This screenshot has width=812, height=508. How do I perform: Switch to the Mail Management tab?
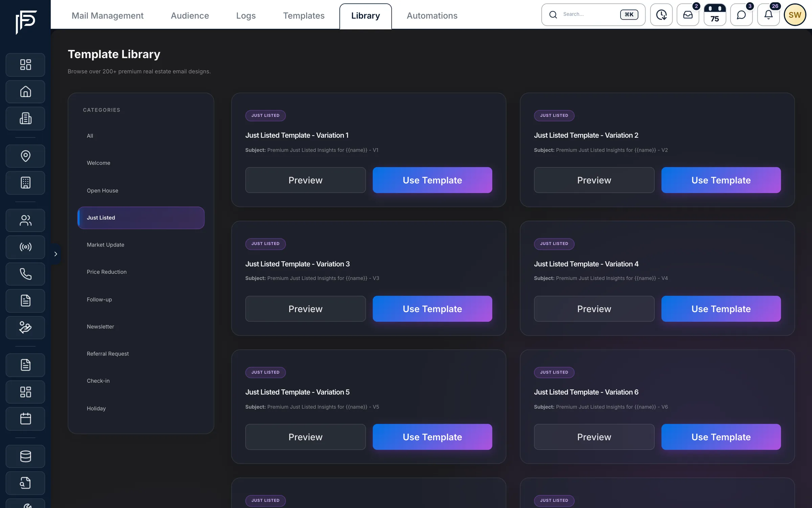(x=108, y=16)
